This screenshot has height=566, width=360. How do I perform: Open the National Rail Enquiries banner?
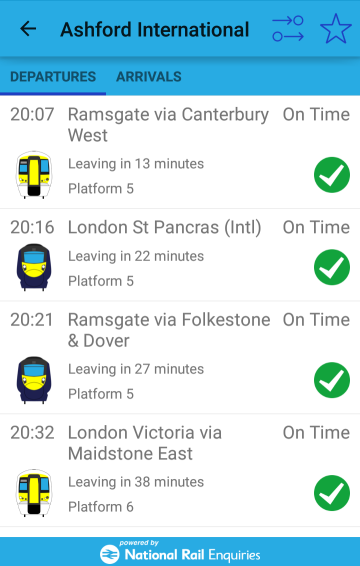coord(180,552)
